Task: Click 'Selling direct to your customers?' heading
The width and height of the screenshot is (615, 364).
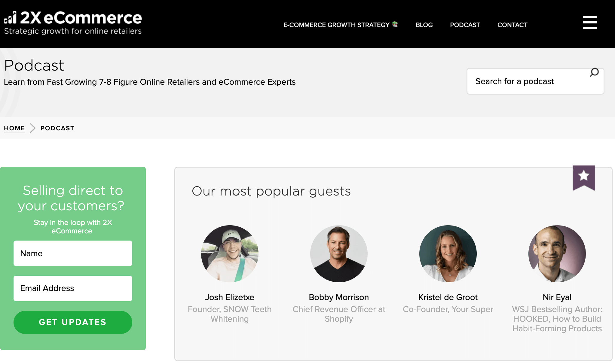Action: 71,198
